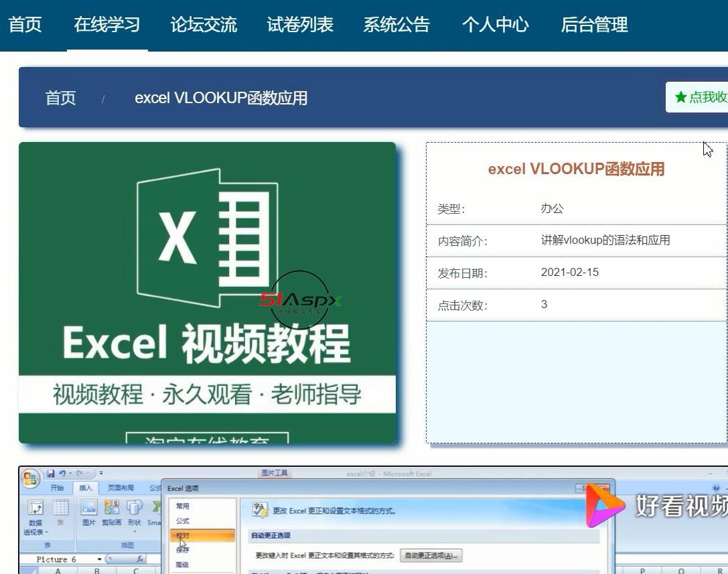Image resolution: width=728 pixels, height=574 pixels.
Task: Select 试卷列表 in the navigation bar
Action: pos(300,25)
